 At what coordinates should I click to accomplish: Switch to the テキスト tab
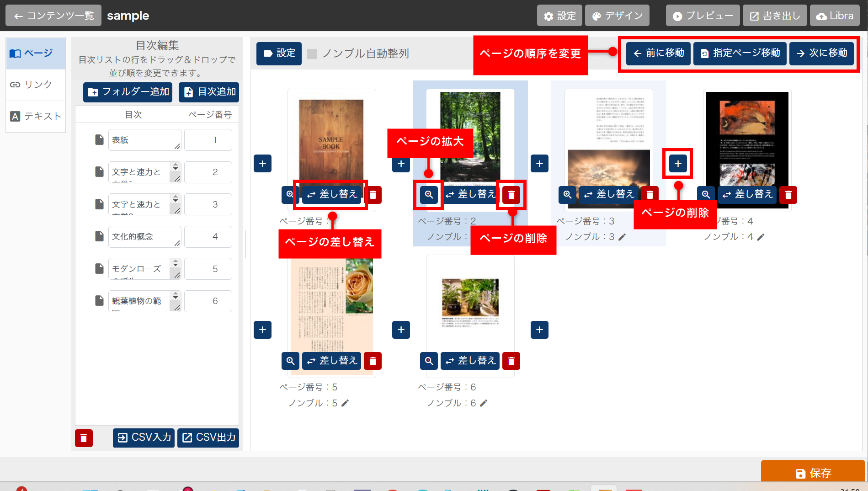[36, 116]
